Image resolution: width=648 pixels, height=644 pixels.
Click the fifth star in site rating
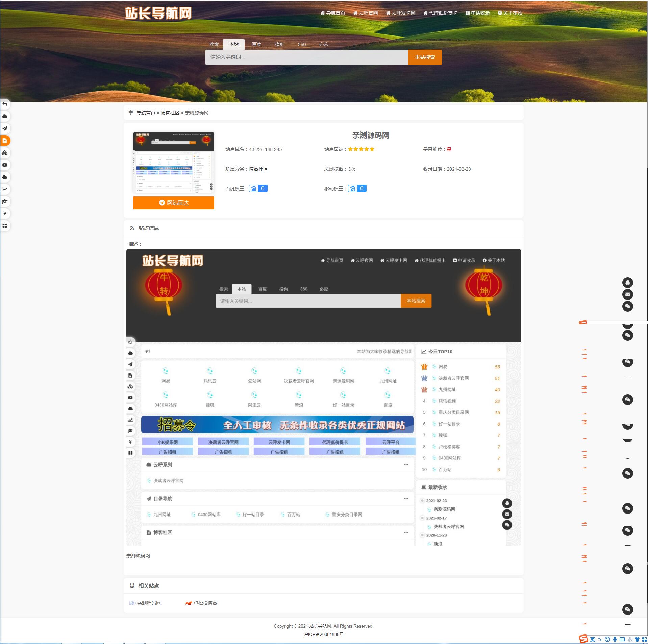pyautogui.click(x=372, y=149)
